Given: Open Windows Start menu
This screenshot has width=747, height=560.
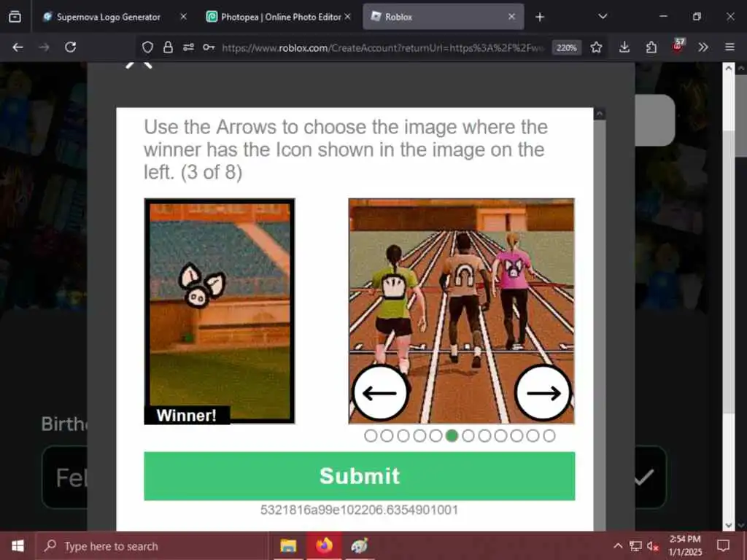Looking at the screenshot, I should 18,545.
